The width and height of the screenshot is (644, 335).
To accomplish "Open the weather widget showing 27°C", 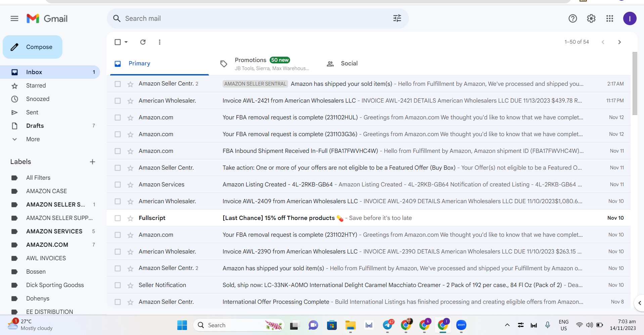I will point(30,325).
